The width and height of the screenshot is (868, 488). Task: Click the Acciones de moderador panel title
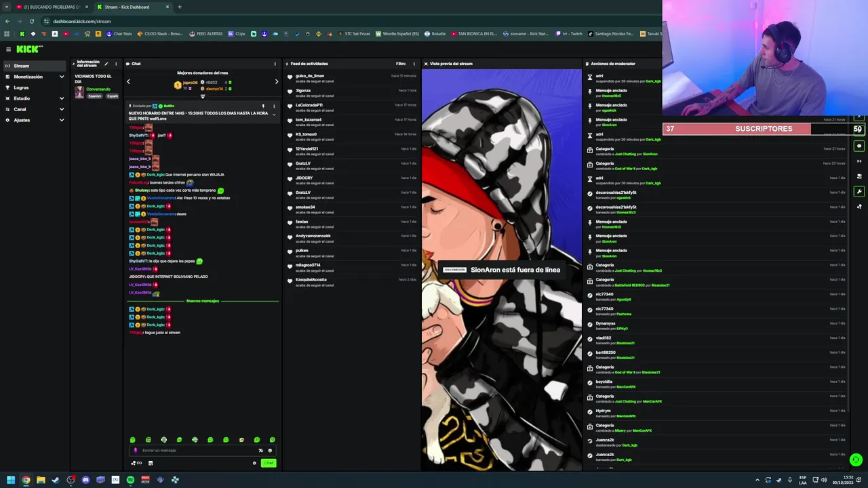[613, 64]
